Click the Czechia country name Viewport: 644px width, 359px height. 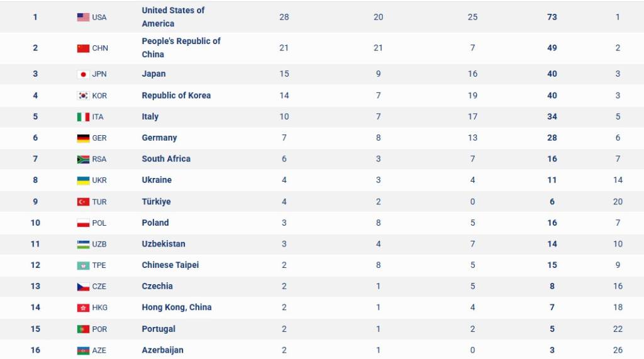(x=157, y=286)
